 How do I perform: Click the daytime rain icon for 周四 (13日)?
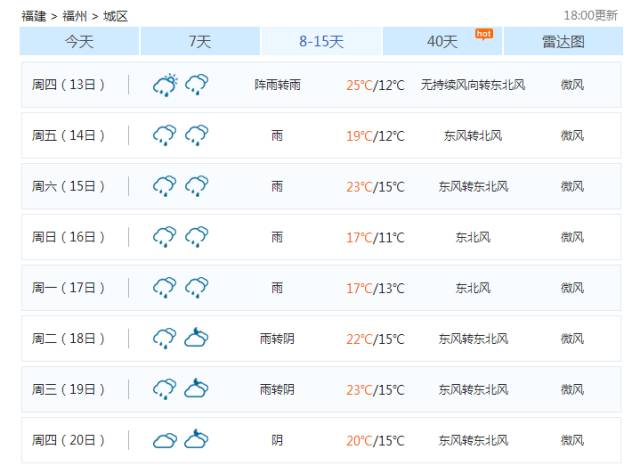(165, 85)
